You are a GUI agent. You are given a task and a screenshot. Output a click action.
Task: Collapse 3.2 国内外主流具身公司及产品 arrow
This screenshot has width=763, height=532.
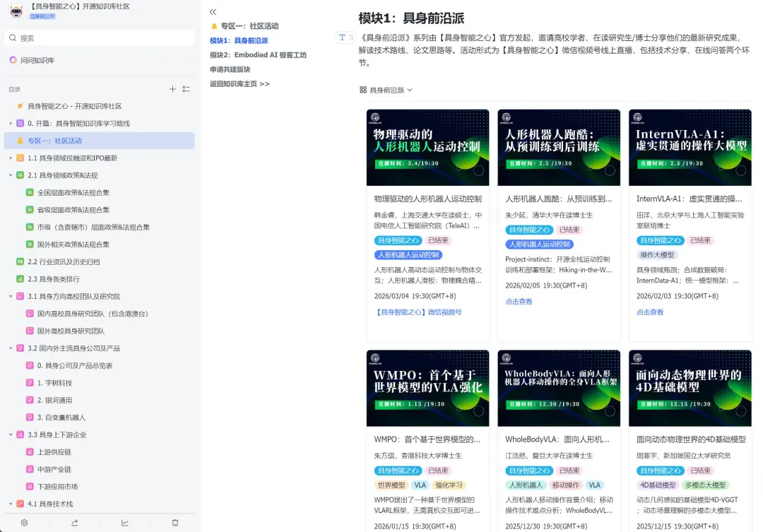pos(11,348)
